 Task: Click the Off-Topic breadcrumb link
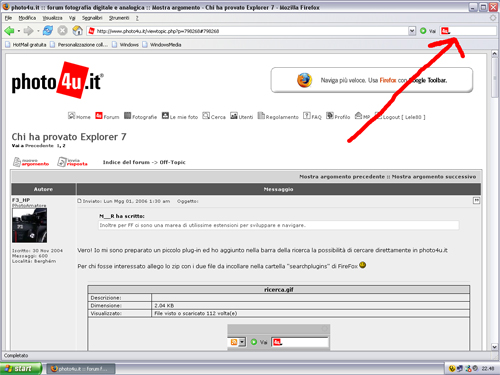173,162
